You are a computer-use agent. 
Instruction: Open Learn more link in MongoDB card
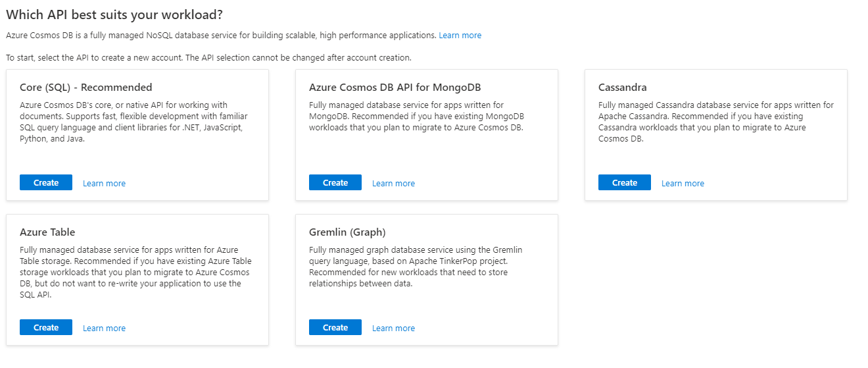[x=393, y=184]
